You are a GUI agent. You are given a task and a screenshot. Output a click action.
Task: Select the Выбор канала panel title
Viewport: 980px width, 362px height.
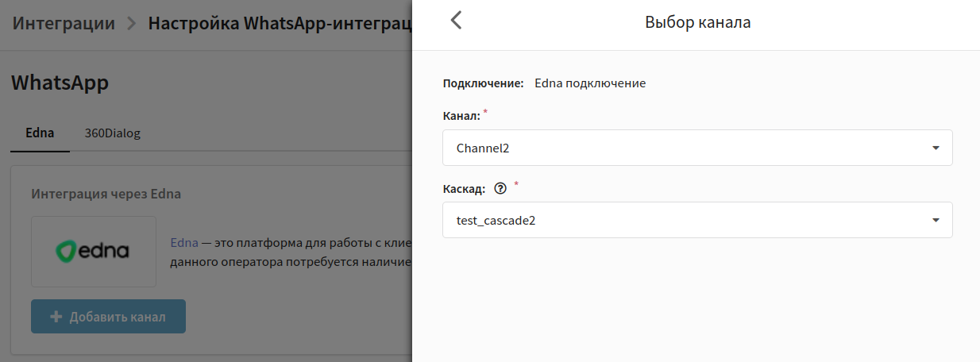(698, 22)
